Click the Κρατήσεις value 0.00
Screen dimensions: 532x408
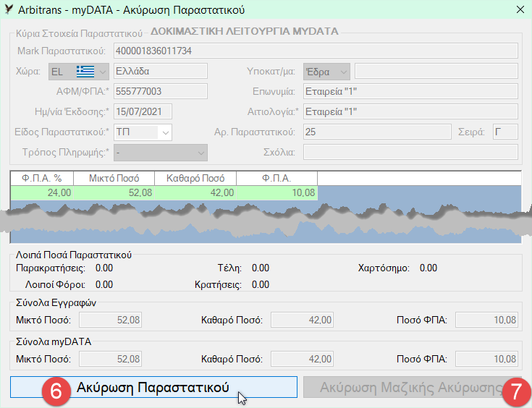click(x=261, y=284)
